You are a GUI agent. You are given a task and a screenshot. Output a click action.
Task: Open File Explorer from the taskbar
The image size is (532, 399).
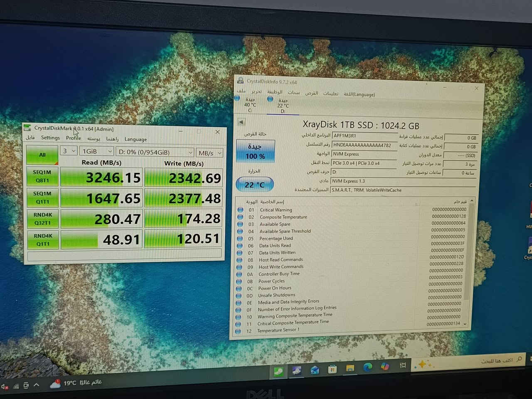350,368
